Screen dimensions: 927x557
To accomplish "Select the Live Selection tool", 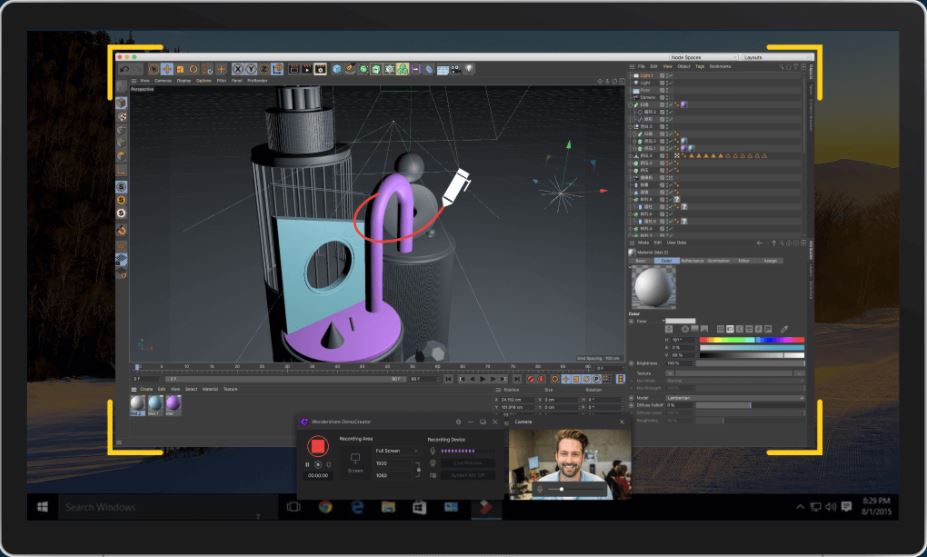I will click(154, 69).
